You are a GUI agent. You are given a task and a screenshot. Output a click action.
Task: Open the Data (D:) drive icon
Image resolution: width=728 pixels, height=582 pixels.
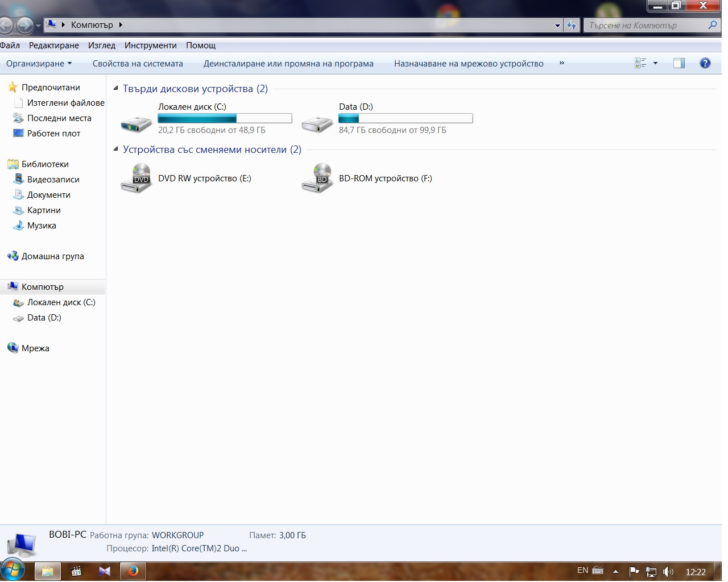[x=317, y=123]
